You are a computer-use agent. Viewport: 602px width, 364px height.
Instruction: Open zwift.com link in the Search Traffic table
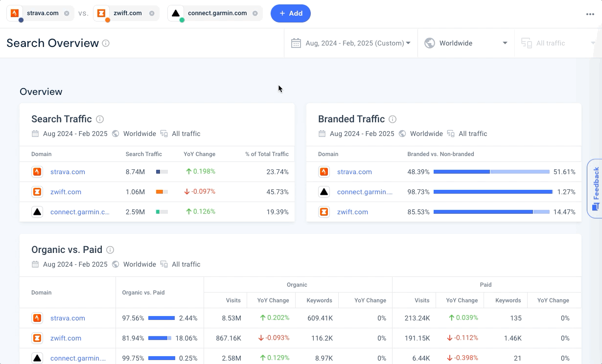pyautogui.click(x=66, y=192)
